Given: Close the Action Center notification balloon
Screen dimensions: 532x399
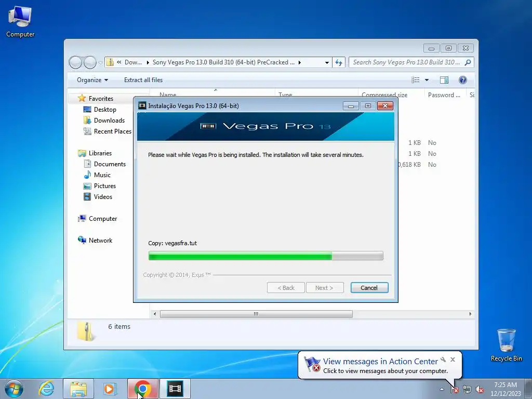Looking at the screenshot, I should point(453,360).
